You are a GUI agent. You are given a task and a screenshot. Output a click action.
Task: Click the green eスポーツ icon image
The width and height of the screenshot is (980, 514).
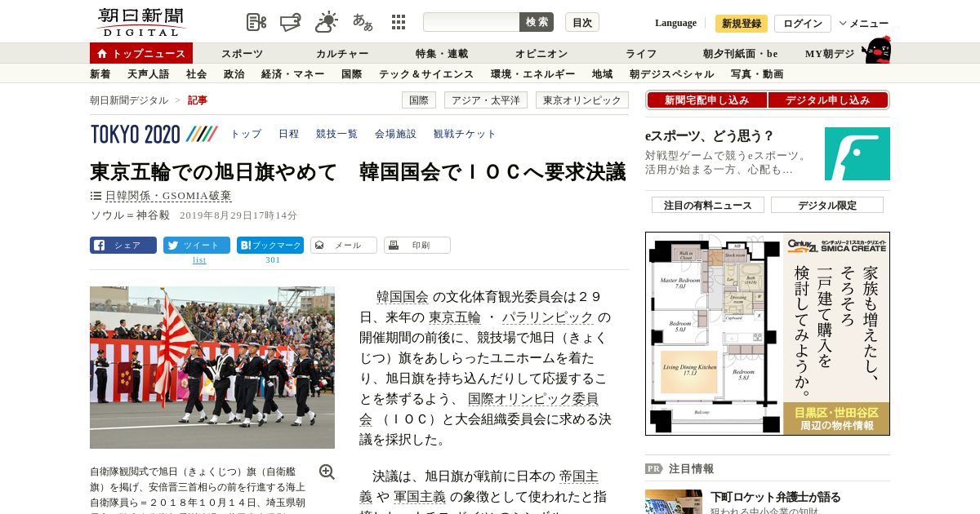857,153
